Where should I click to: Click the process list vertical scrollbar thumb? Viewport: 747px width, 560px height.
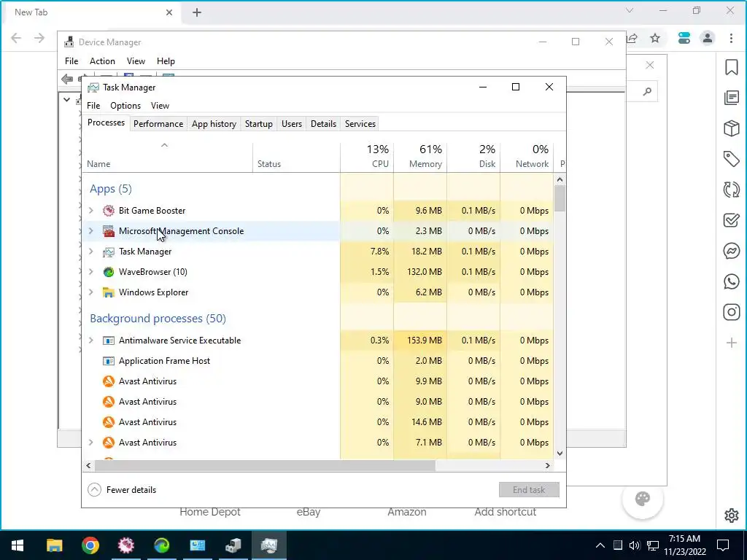pos(560,198)
